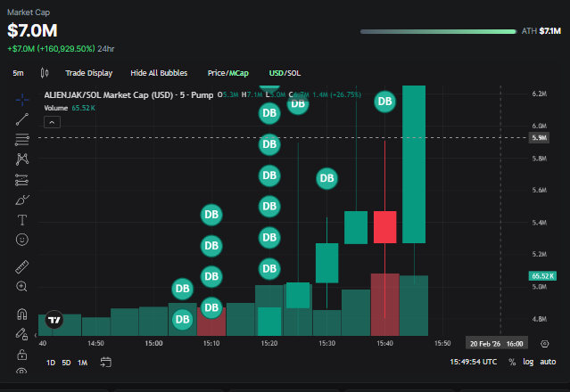This screenshot has width=570, height=392.
Task: Click the tiny arrow beside 40 label
Action: tap(36, 335)
